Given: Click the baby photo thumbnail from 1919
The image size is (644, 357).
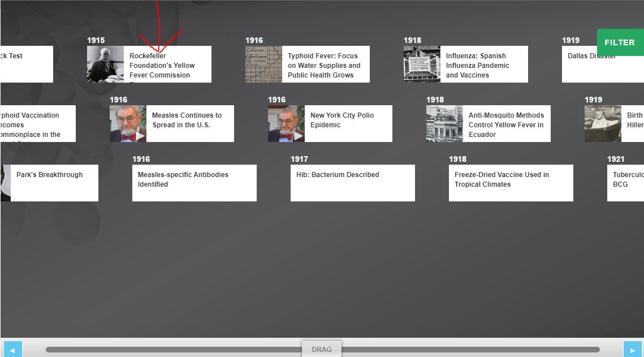Looking at the screenshot, I should [603, 124].
